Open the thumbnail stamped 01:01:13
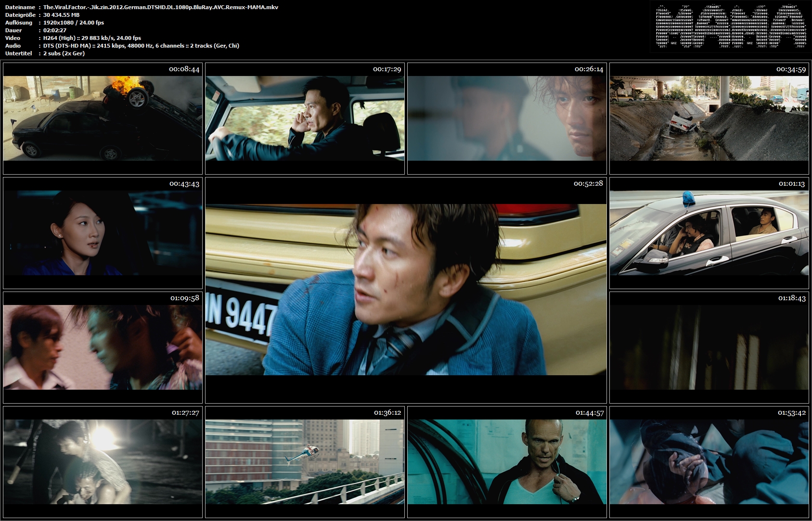This screenshot has height=521, width=812. (709, 233)
